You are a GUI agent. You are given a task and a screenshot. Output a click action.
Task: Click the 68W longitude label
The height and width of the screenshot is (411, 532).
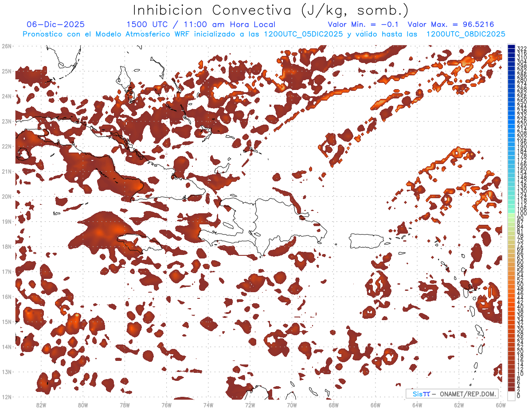[x=334, y=405]
